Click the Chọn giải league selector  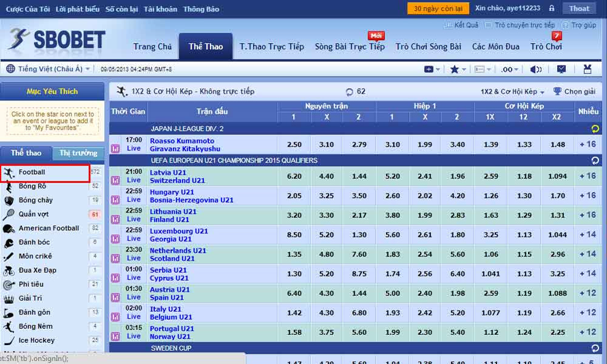(x=574, y=92)
